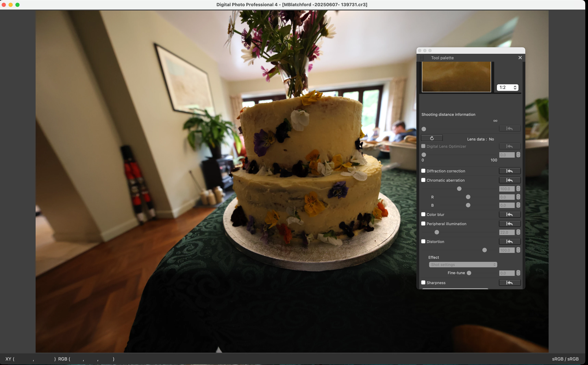Screen dimensions: 588x365
Task: Click the Chromatic aberration reset arrow icon
Action: (x=509, y=180)
